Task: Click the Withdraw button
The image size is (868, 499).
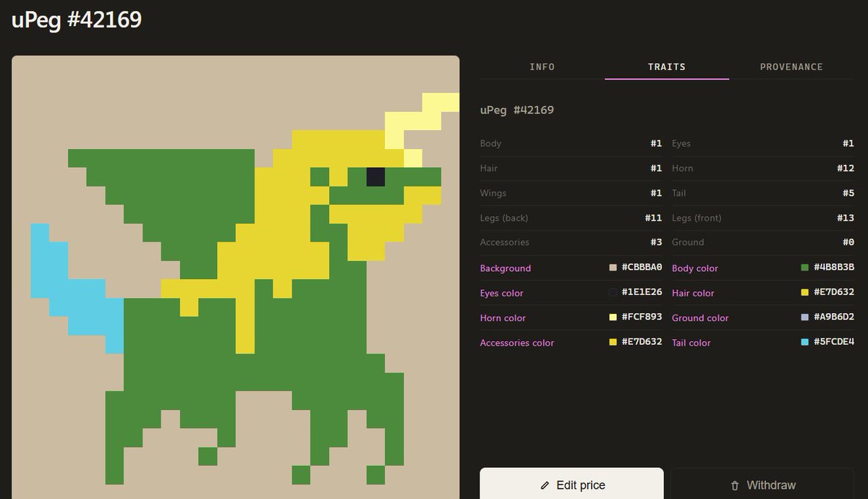Action: (762, 484)
